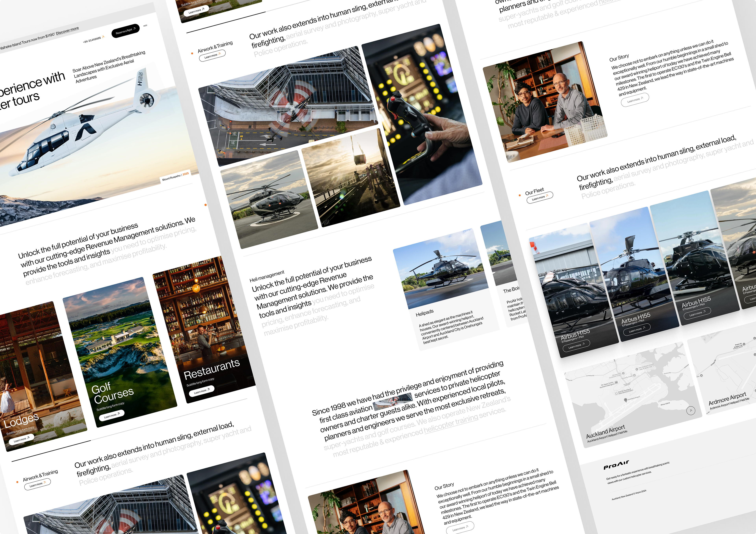
Task: Open the Helipads card helicopter photo
Action: pos(441,269)
